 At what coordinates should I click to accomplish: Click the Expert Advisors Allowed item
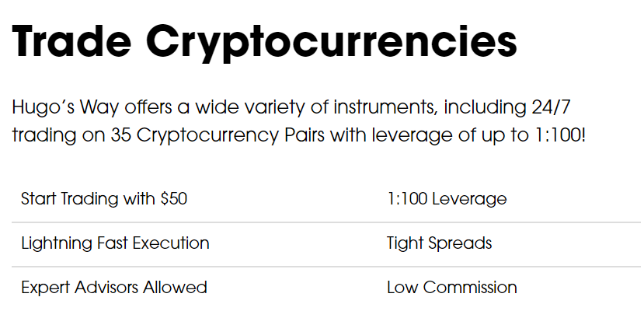point(113,287)
